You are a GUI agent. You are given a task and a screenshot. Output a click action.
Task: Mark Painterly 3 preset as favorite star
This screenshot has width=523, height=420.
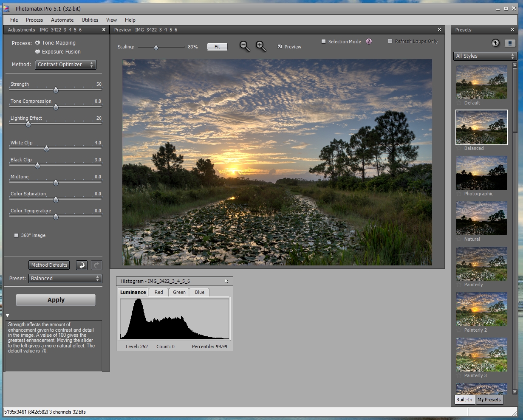coord(459,375)
